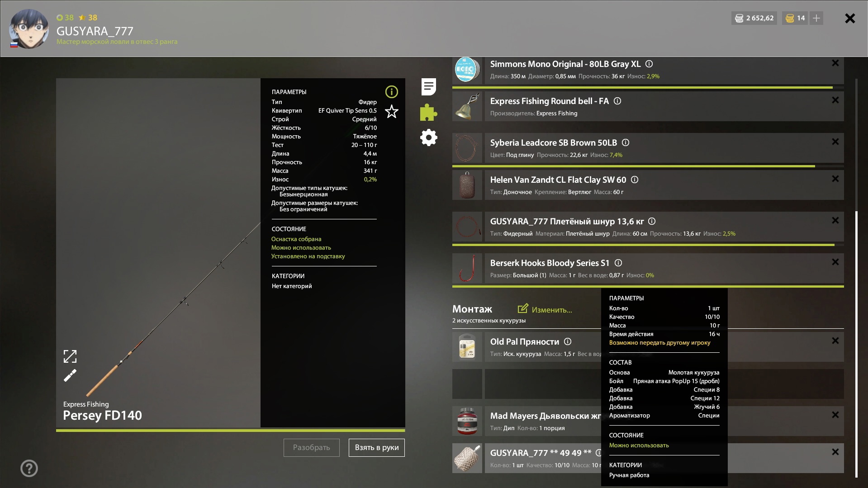The image size is (868, 488).
Task: Click the Разобрать button
Action: coord(312,448)
